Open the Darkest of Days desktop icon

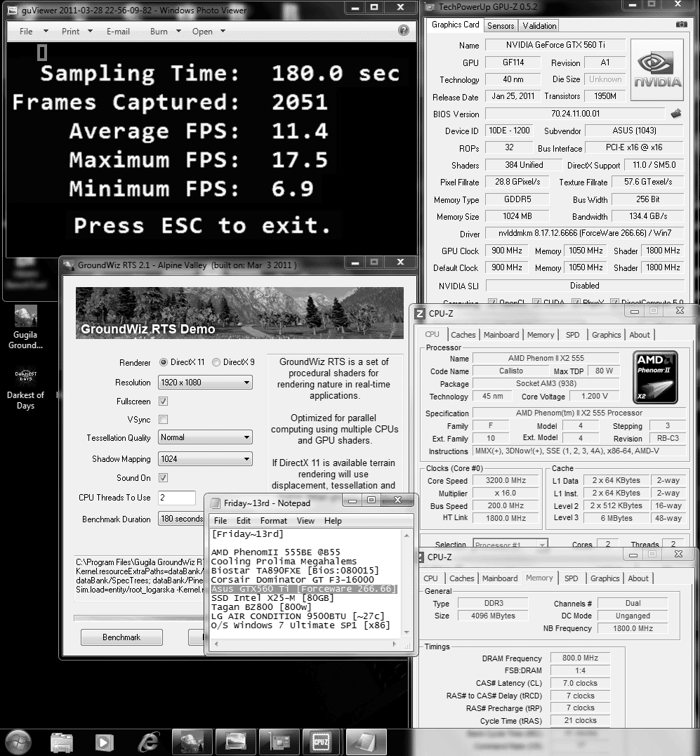click(25, 389)
